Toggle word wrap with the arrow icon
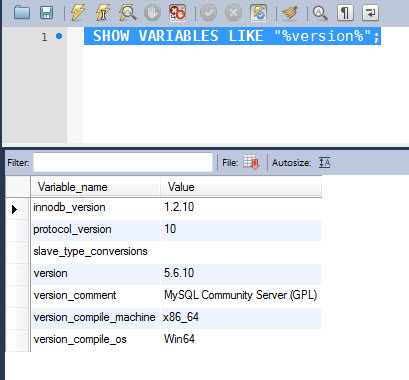The width and height of the screenshot is (409, 380). pos(370,13)
